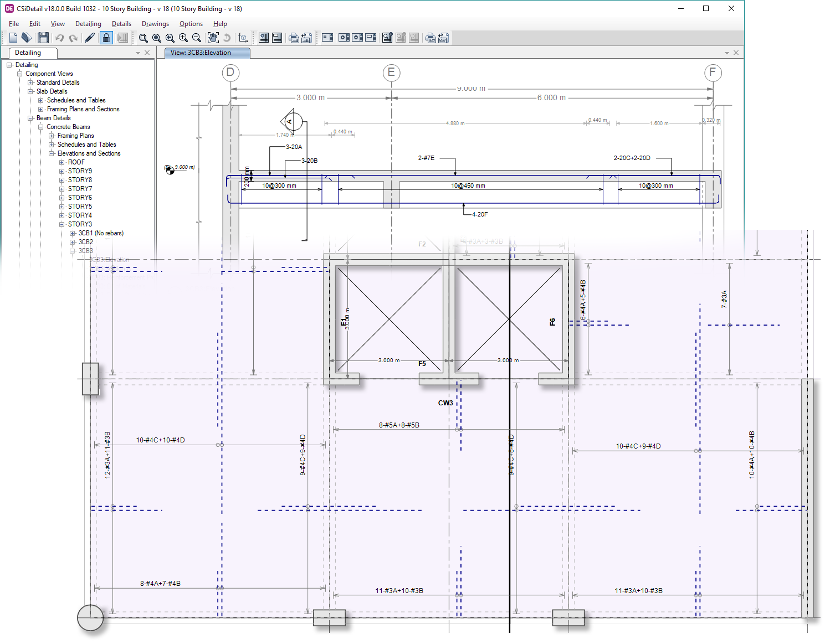
Task: Toggle the padlock lock button
Action: tap(106, 38)
